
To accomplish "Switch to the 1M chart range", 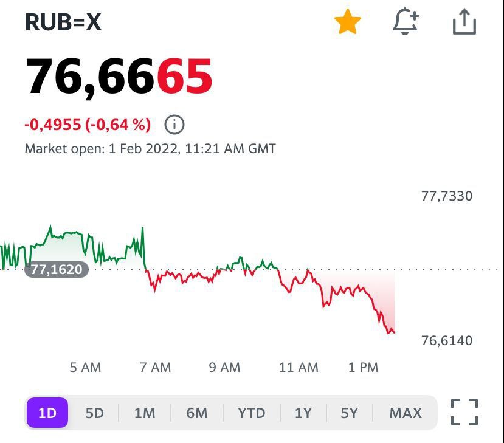I will 145,413.
